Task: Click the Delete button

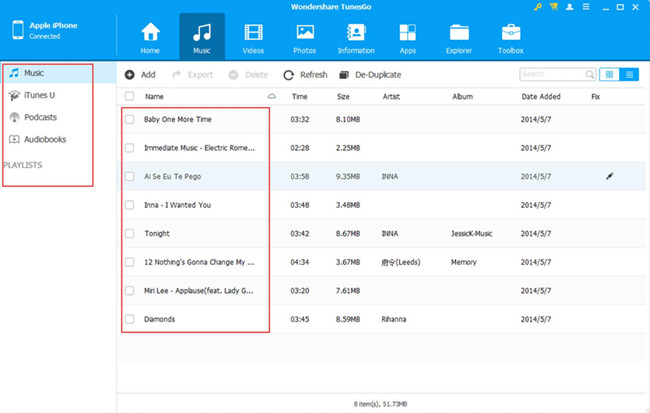Action: point(248,75)
